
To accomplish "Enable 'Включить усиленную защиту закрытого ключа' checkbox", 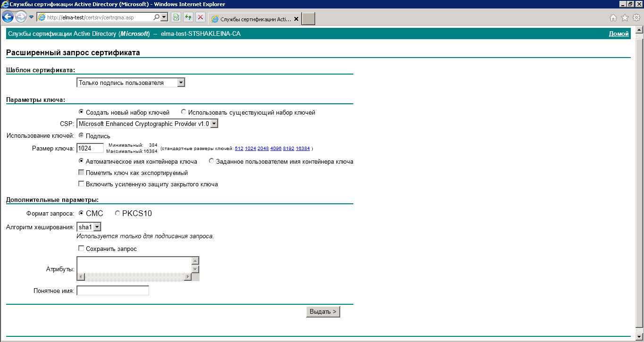I will [x=81, y=184].
